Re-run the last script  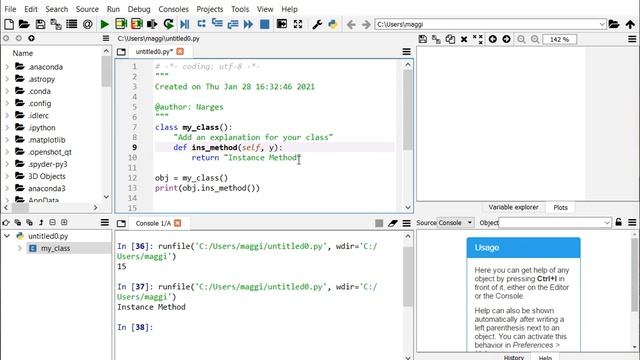tap(168, 24)
